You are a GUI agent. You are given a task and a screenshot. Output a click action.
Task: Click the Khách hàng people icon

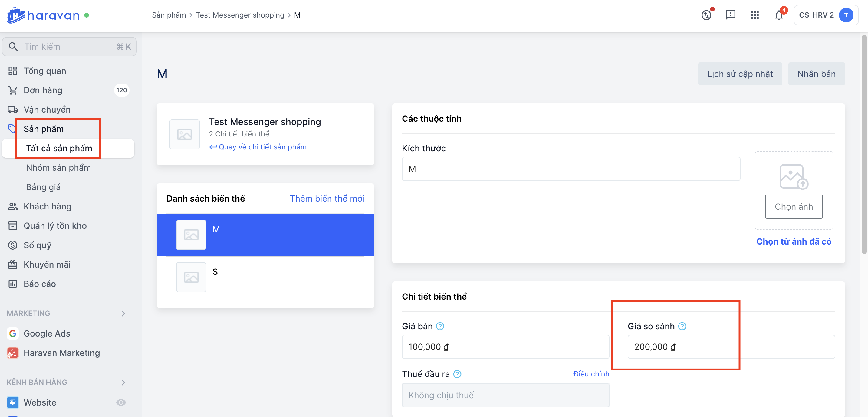click(x=12, y=206)
